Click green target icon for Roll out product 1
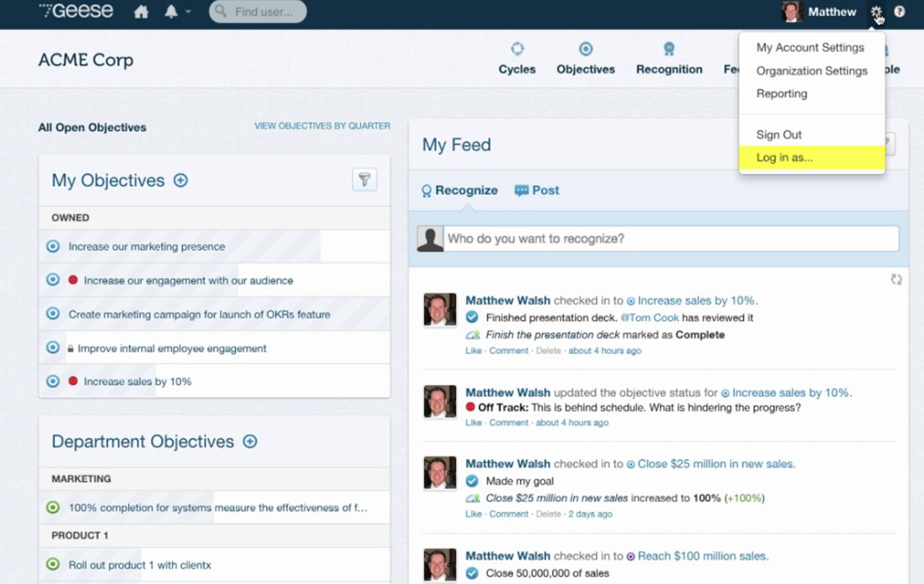Screen dimensions: 924x584 (53, 564)
